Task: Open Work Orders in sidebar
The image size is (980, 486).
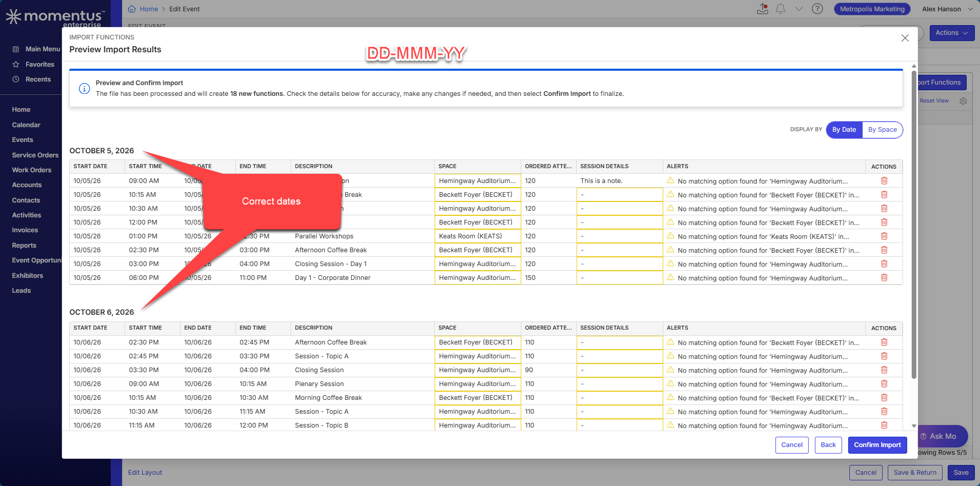Action: click(x=32, y=170)
